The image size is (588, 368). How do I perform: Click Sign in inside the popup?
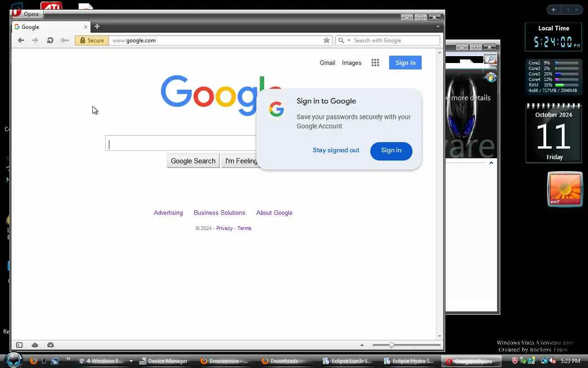pos(391,151)
